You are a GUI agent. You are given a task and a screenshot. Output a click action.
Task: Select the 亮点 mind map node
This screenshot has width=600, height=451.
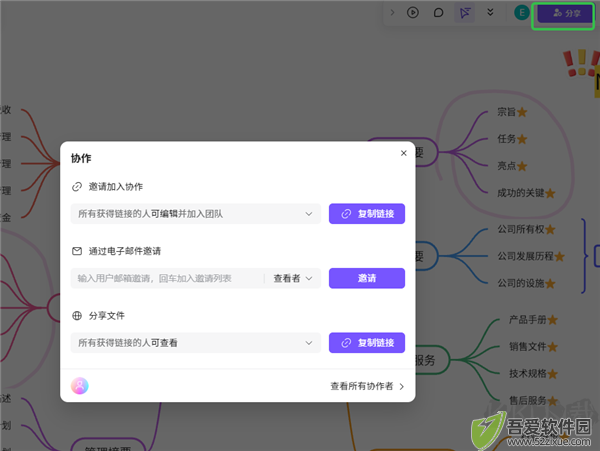coord(507,166)
